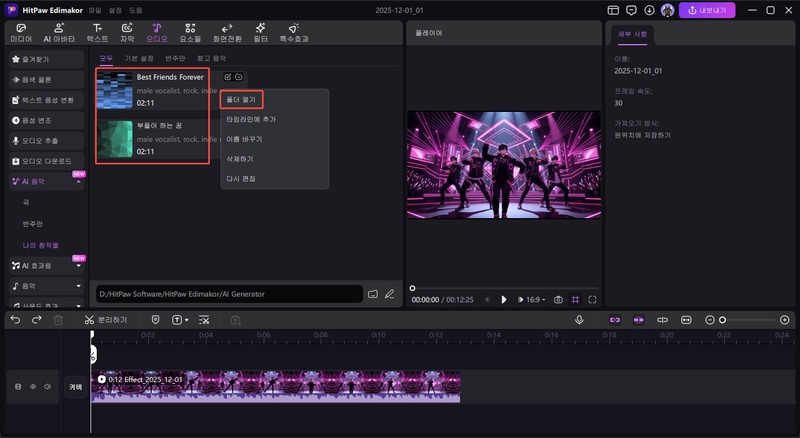Mute the timeline track speaker icon
Viewport: 800px width, 438px height.
[x=46, y=386]
